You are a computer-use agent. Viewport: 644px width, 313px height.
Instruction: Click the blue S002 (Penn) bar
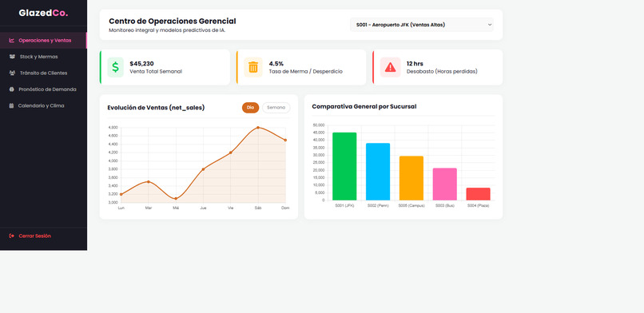(x=378, y=172)
